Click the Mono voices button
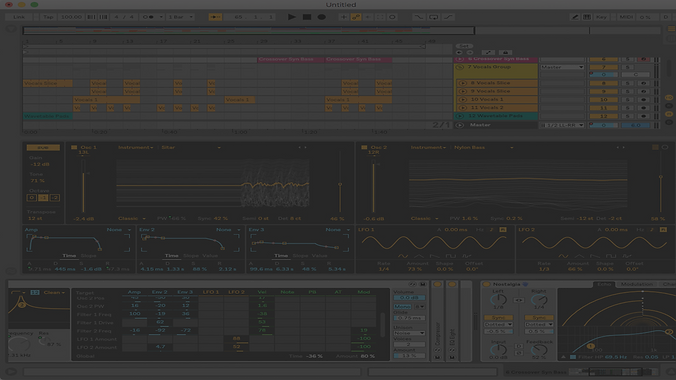 [x=402, y=307]
